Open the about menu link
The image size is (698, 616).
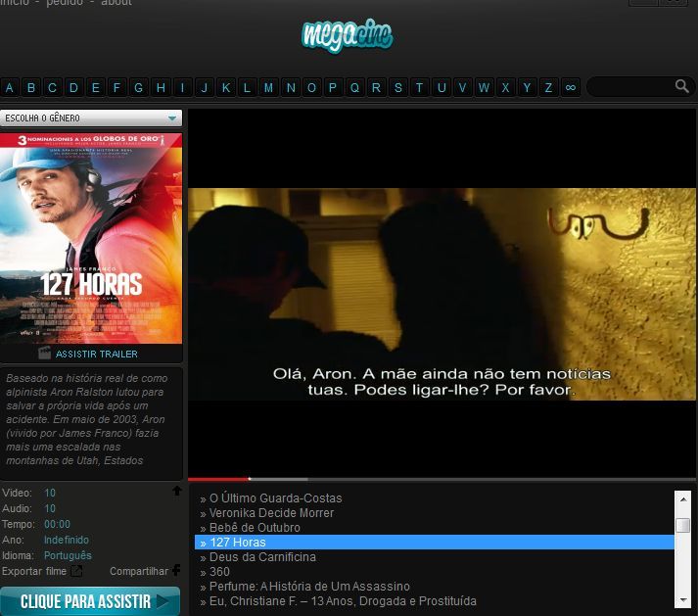(x=116, y=3)
